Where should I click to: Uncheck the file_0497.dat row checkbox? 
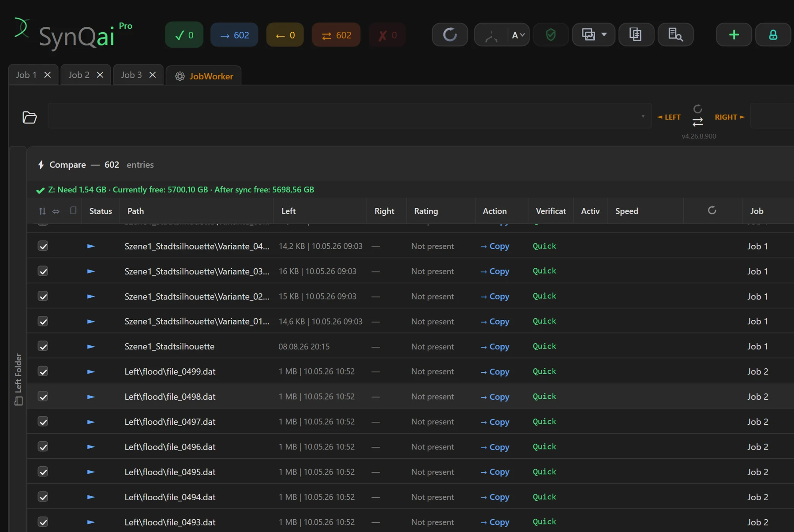click(x=43, y=422)
